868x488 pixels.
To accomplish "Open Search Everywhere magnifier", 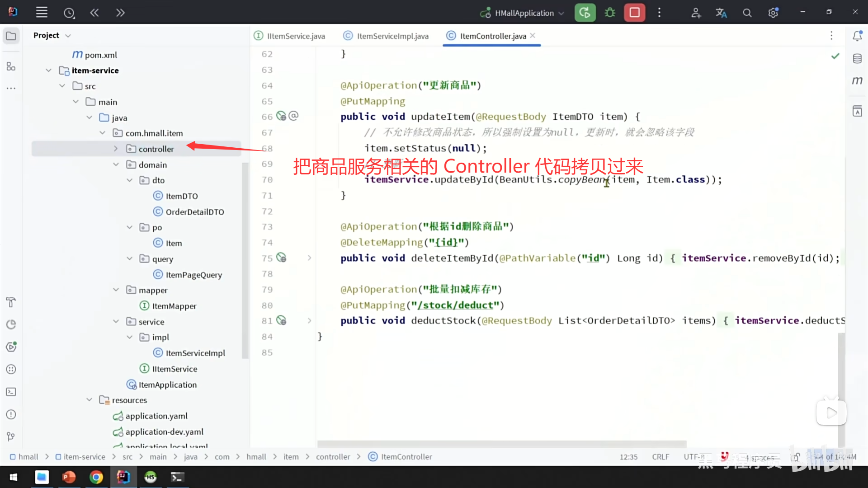I will [747, 13].
